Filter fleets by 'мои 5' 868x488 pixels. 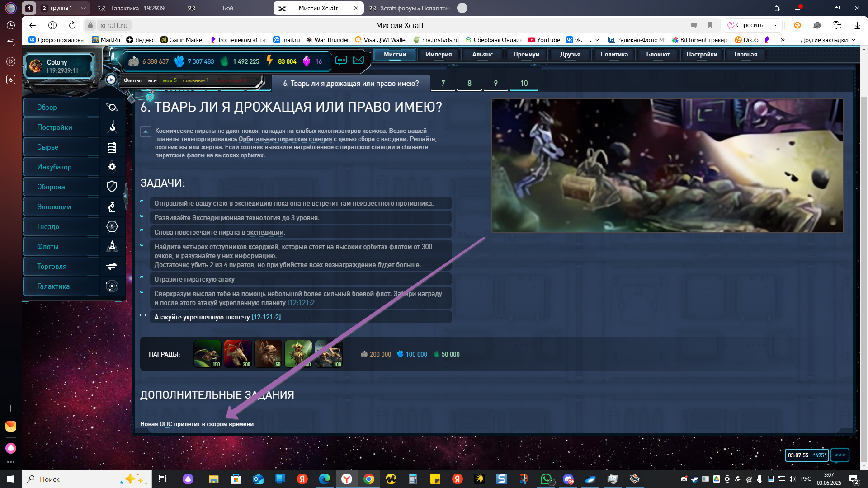pyautogui.click(x=170, y=80)
